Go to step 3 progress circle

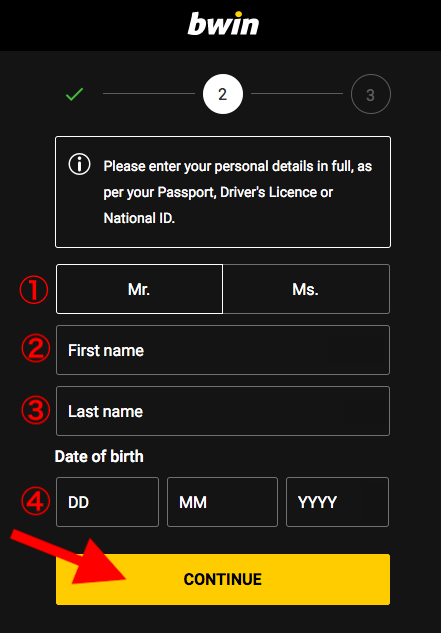(371, 94)
